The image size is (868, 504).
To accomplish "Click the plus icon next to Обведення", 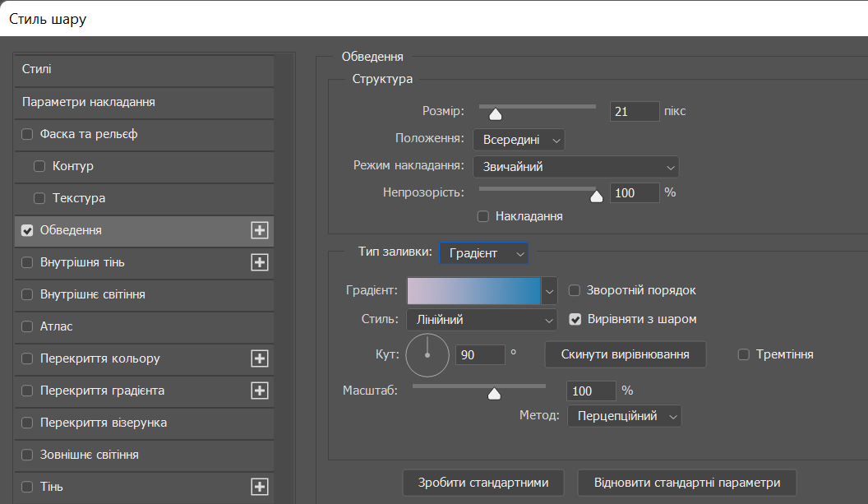I will 260,230.
